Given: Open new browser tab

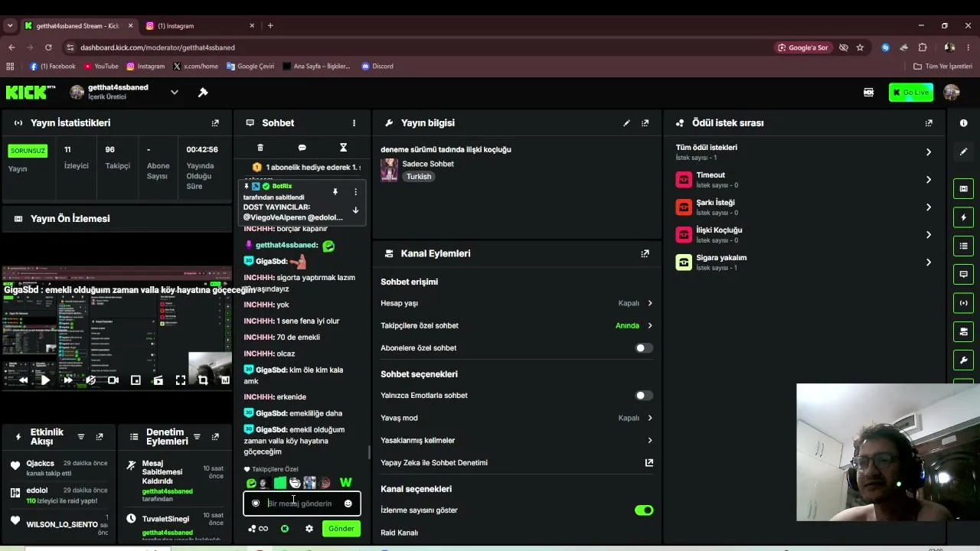Looking at the screenshot, I should pyautogui.click(x=270, y=26).
